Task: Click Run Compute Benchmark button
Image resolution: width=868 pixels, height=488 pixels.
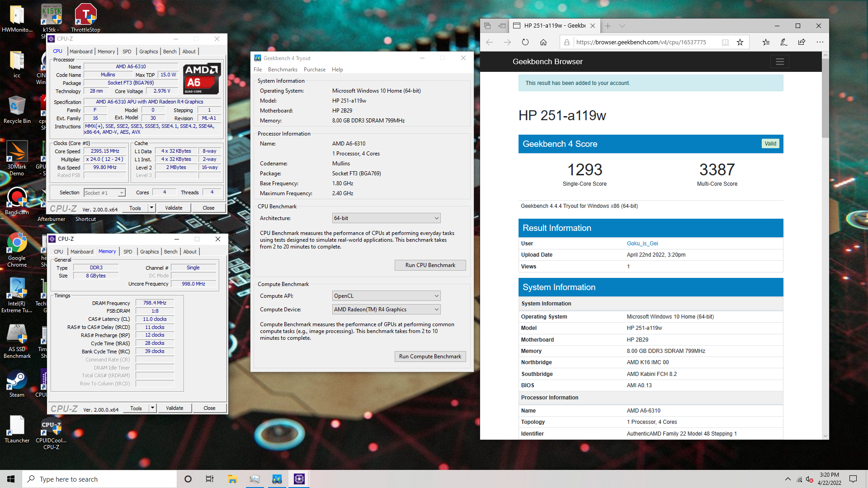Action: (430, 357)
